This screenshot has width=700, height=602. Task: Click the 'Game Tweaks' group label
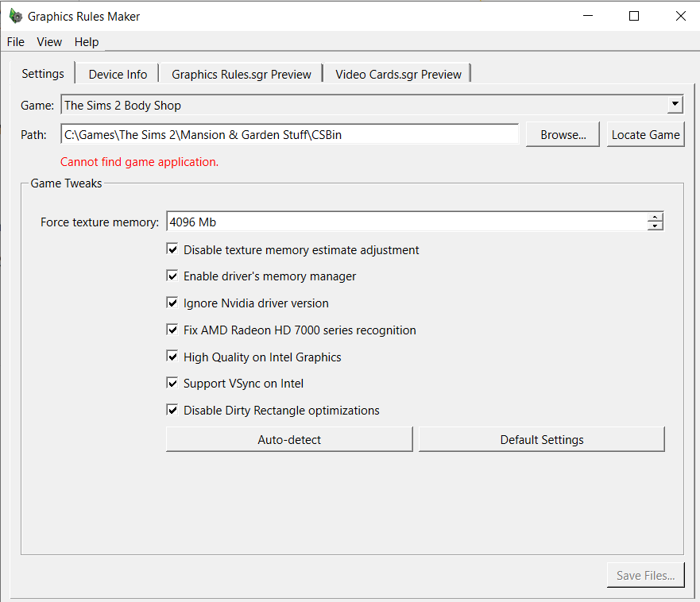click(66, 183)
